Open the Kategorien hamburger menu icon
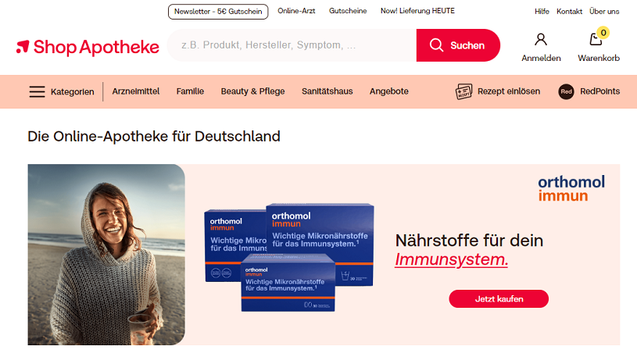This screenshot has width=637, height=364. [37, 91]
